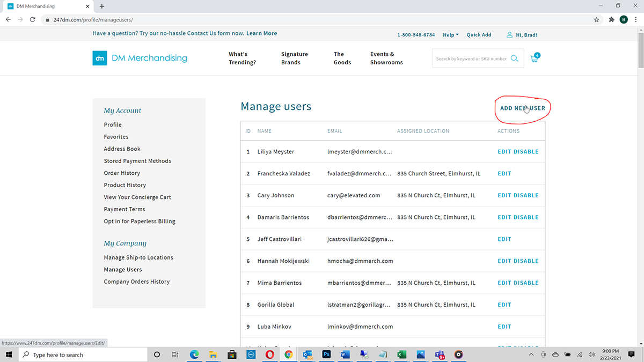
Task: Open Favorites in the sidebar
Action: tap(116, 137)
